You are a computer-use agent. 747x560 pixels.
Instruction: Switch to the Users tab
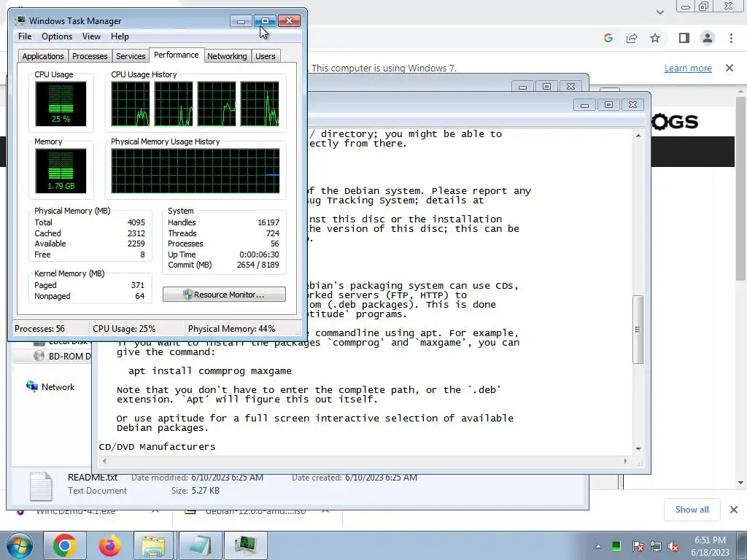(266, 55)
